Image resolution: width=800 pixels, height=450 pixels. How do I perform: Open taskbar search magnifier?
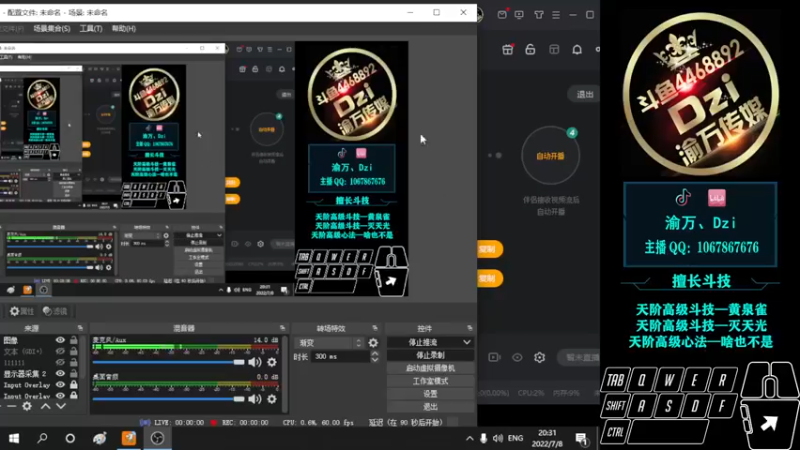click(42, 438)
